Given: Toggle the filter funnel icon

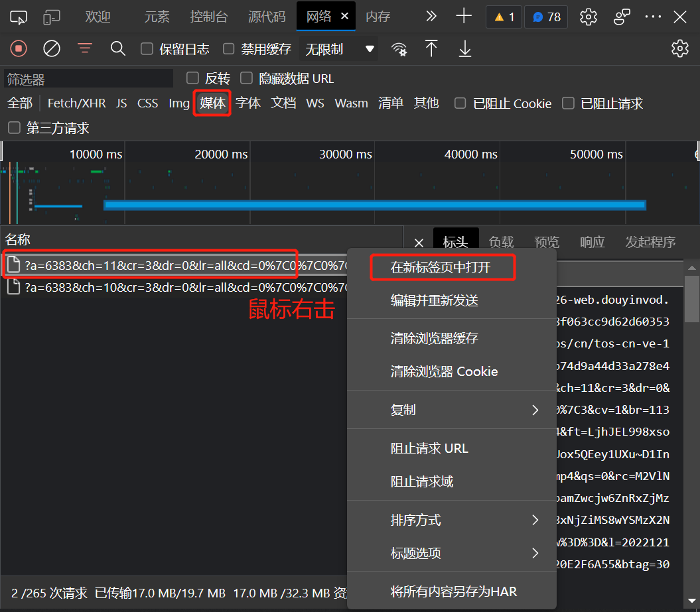Looking at the screenshot, I should [84, 48].
